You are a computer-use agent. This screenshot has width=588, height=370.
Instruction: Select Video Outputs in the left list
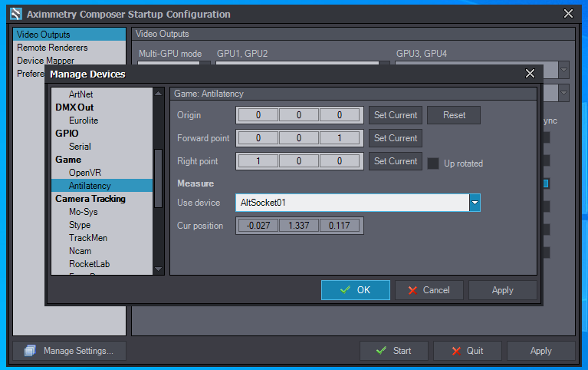click(x=69, y=35)
